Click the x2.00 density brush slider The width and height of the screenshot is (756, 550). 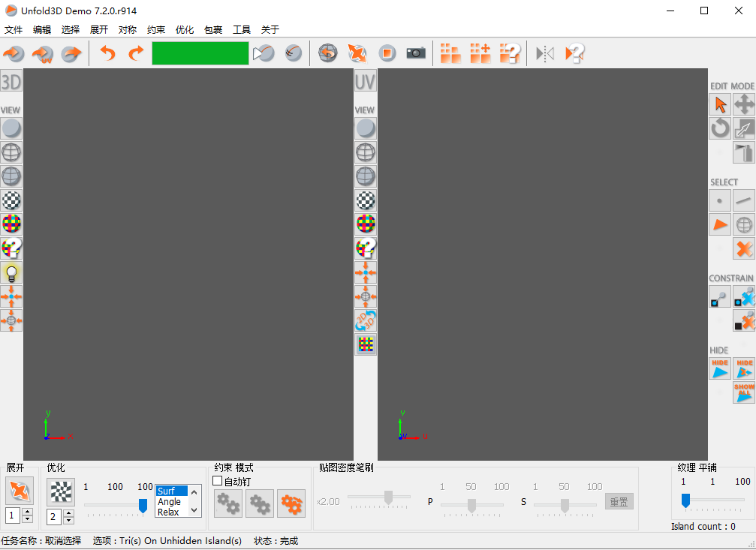[379, 498]
